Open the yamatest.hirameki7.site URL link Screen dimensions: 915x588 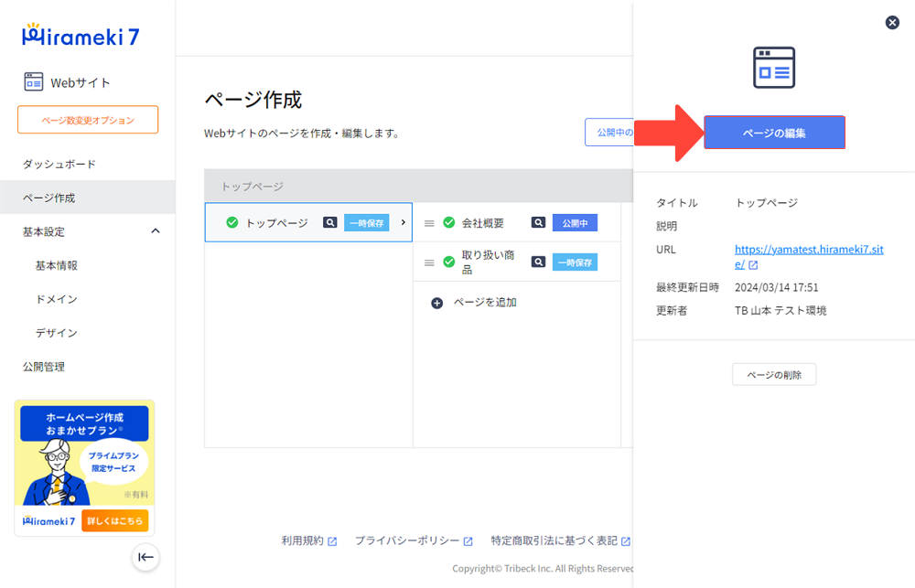[x=809, y=256]
